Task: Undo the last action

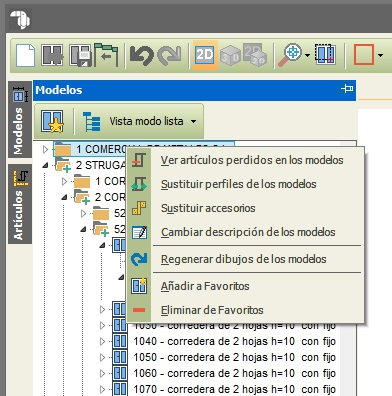Action: 141,55
